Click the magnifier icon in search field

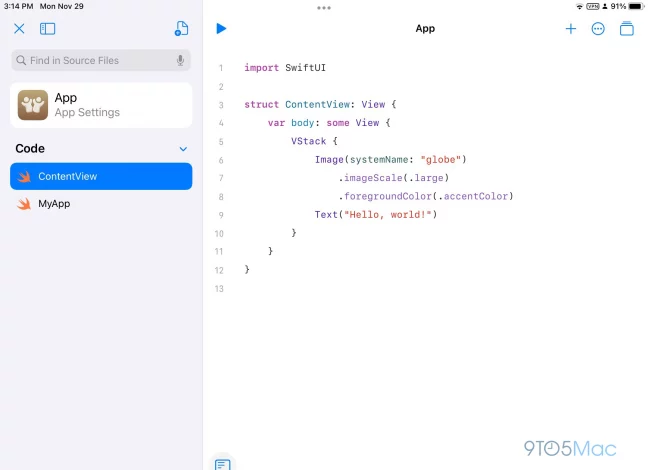pos(21,60)
